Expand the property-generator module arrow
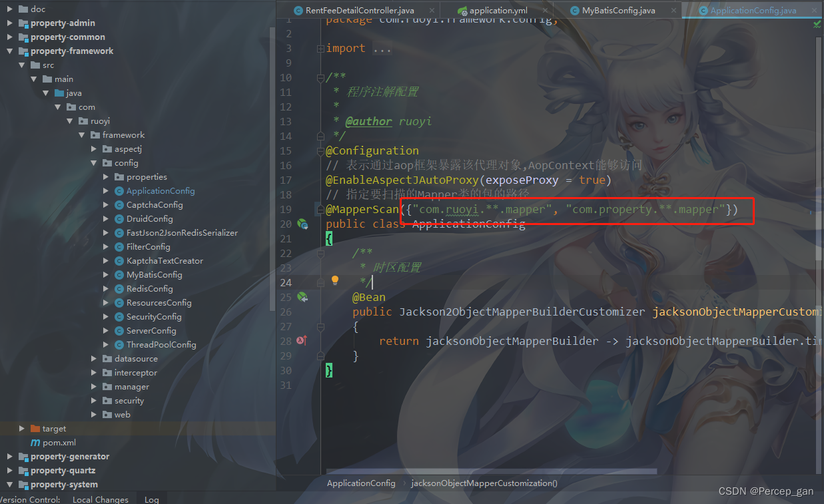Viewport: 824px width, 504px height. [9, 457]
